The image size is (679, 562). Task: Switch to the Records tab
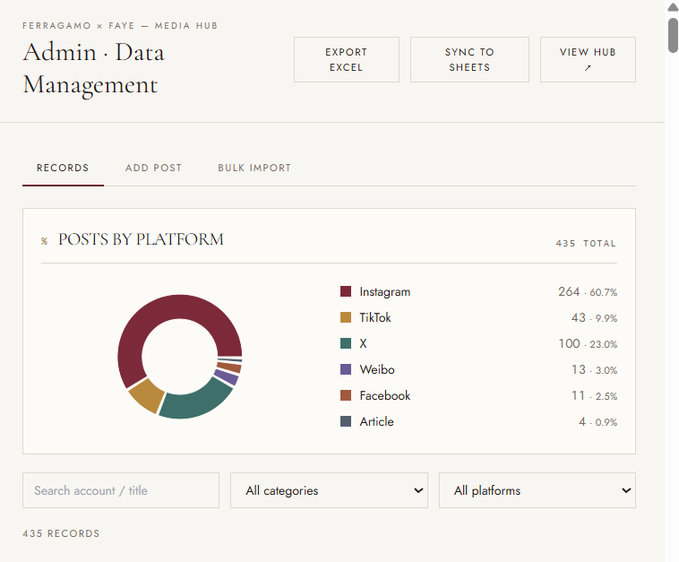pos(63,168)
